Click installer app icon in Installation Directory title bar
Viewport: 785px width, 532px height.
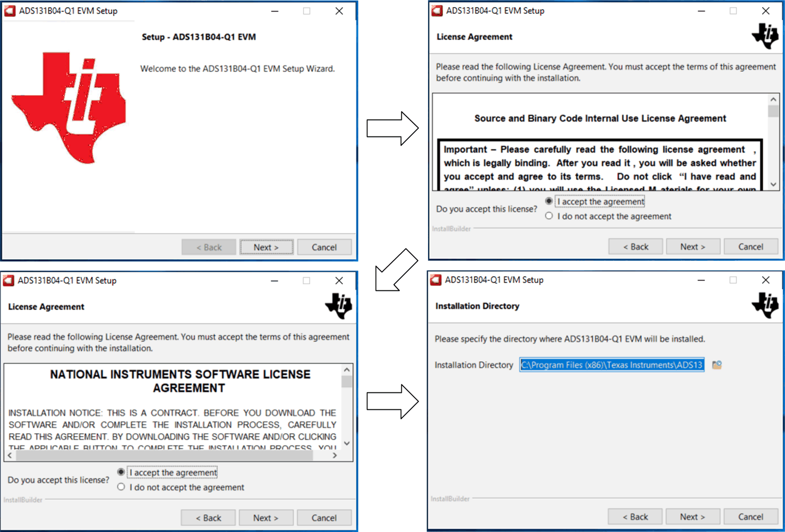point(436,280)
